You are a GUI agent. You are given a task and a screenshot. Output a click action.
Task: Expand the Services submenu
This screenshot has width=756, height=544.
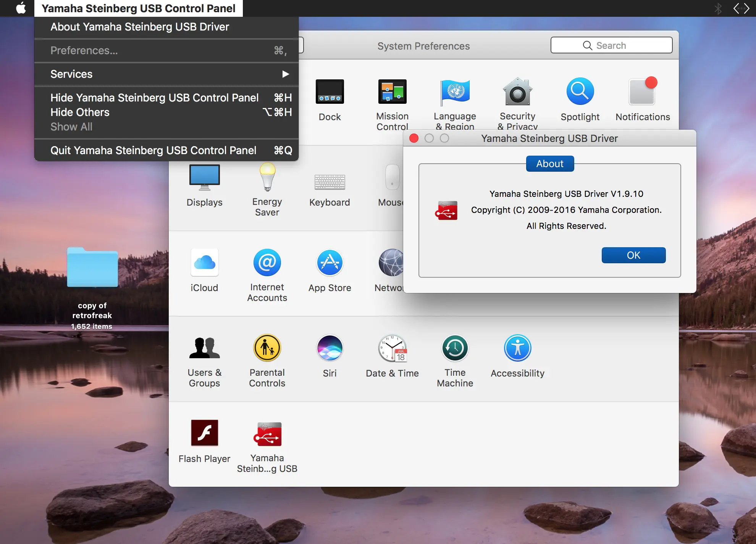(x=166, y=74)
